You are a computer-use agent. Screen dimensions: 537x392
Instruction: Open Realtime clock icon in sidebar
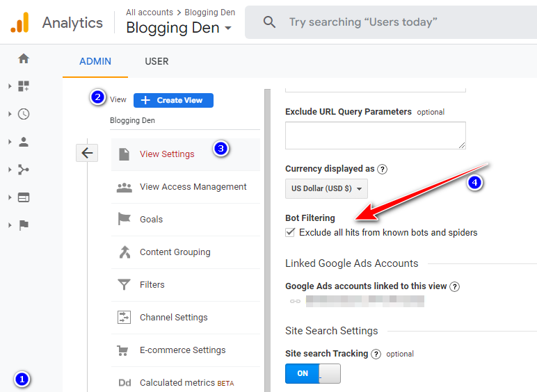(x=24, y=114)
